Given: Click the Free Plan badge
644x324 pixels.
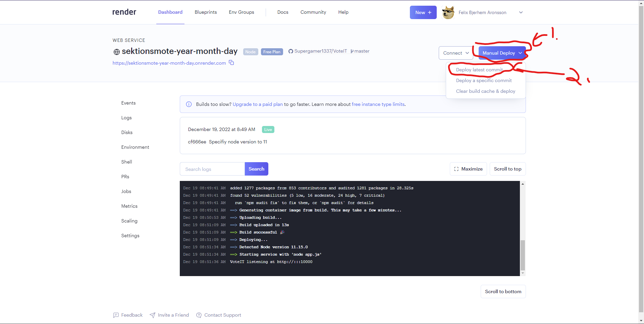Looking at the screenshot, I should tap(272, 52).
